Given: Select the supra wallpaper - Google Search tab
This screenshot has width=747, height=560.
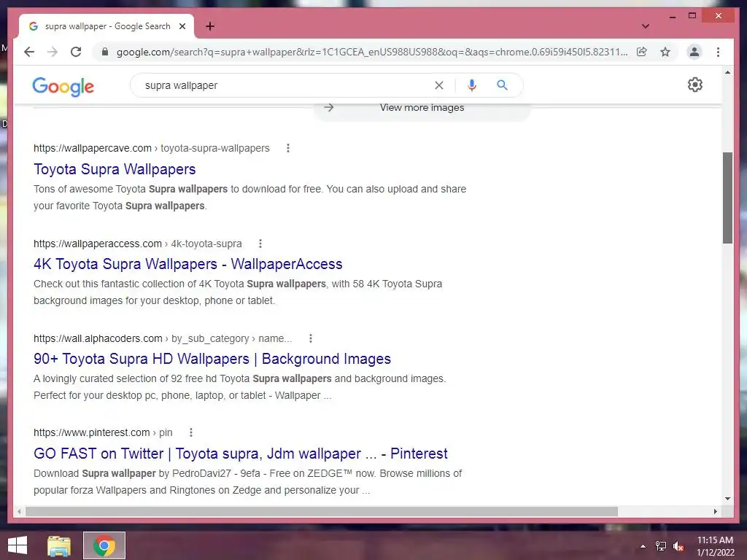Looking at the screenshot, I should click(x=107, y=26).
